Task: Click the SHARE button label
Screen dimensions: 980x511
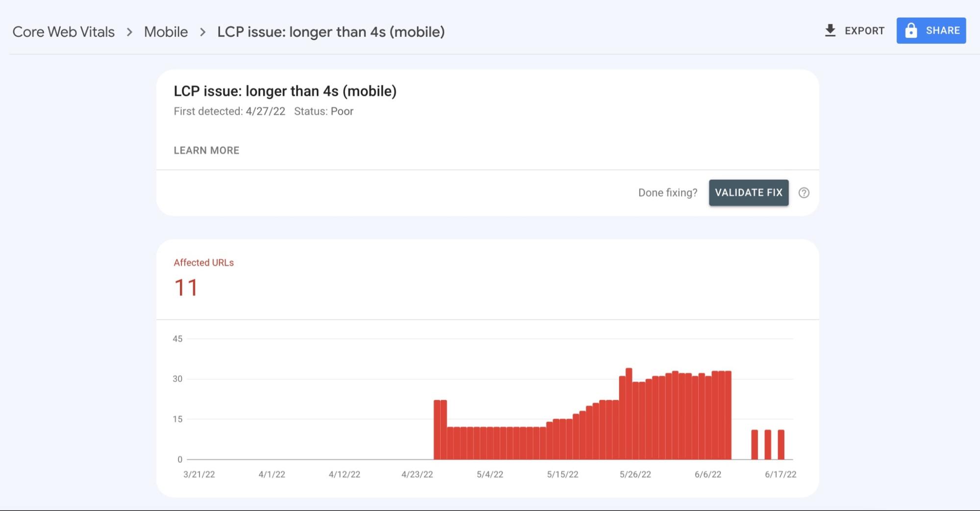Action: coord(942,30)
